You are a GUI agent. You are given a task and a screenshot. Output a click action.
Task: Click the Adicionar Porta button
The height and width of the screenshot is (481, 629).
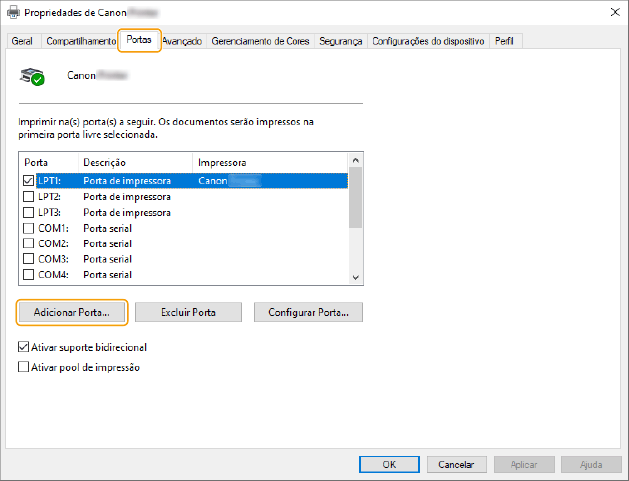(x=72, y=313)
